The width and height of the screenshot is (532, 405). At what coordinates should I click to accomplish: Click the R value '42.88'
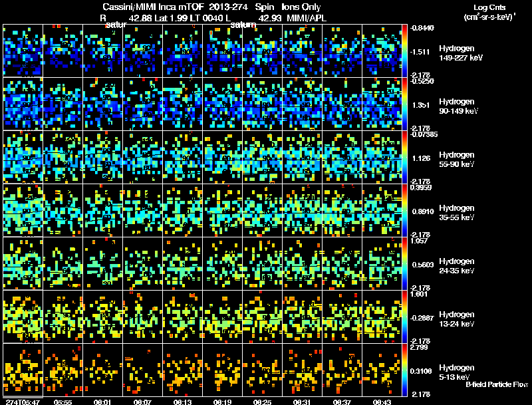coord(141,18)
